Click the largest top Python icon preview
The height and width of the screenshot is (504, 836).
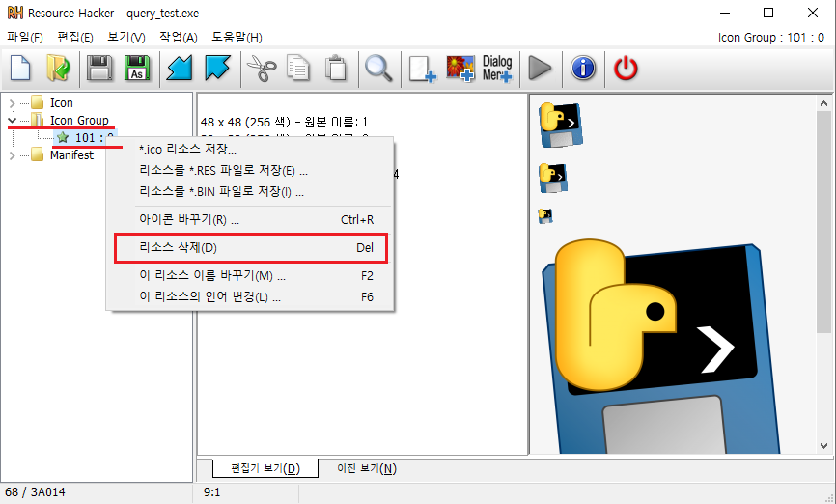[560, 125]
